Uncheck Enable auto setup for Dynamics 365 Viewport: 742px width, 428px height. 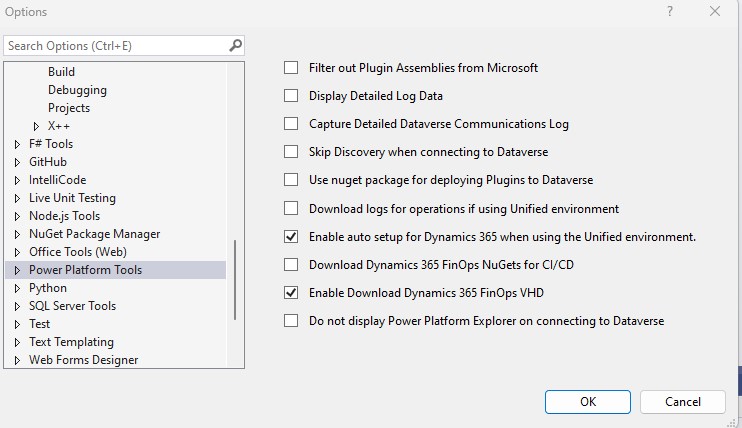[x=291, y=236]
